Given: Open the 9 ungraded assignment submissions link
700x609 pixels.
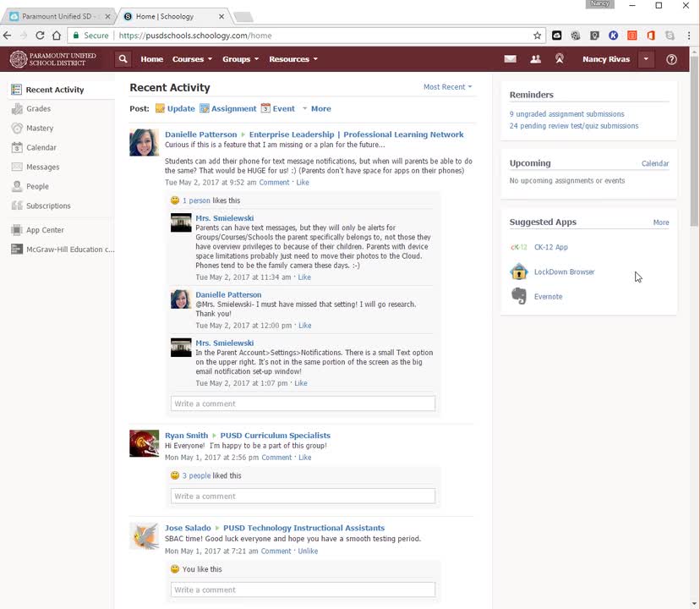Looking at the screenshot, I should coord(566,113).
